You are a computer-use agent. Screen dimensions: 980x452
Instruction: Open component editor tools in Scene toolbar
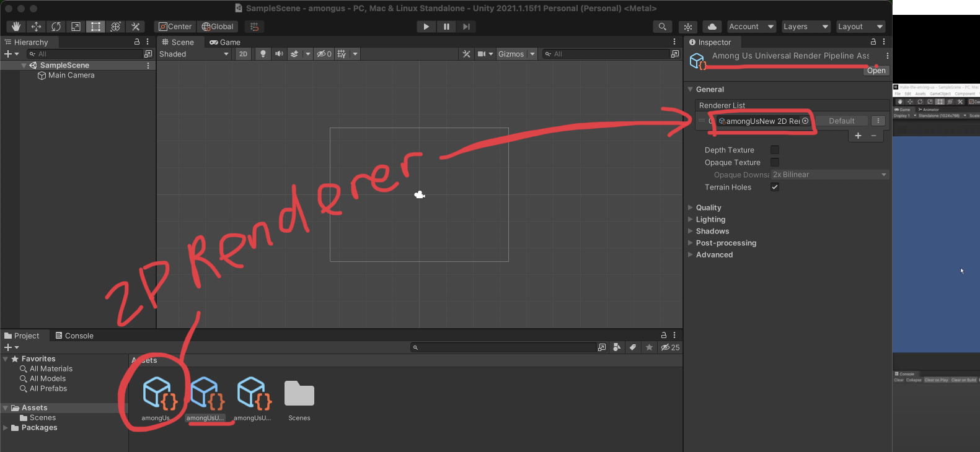point(467,54)
